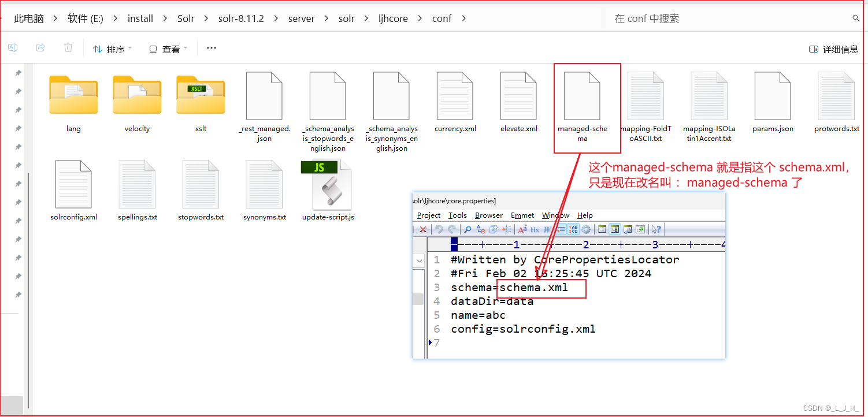This screenshot has width=868, height=417.
Task: Select mapping-ISOLatin1Accent.txt file
Action: point(709,108)
